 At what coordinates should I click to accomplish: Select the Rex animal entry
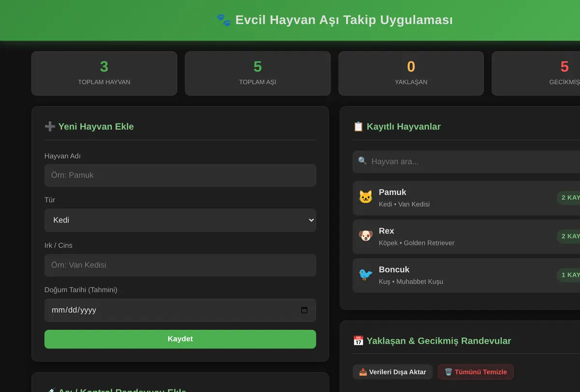click(466, 237)
